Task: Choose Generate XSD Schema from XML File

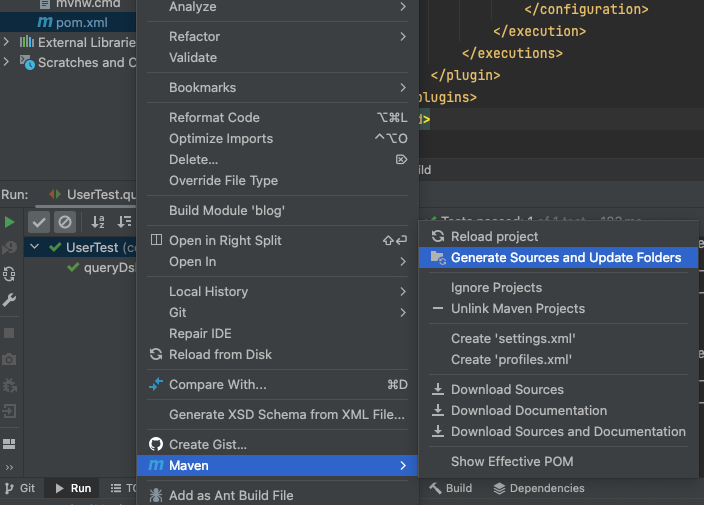Action: point(277,414)
